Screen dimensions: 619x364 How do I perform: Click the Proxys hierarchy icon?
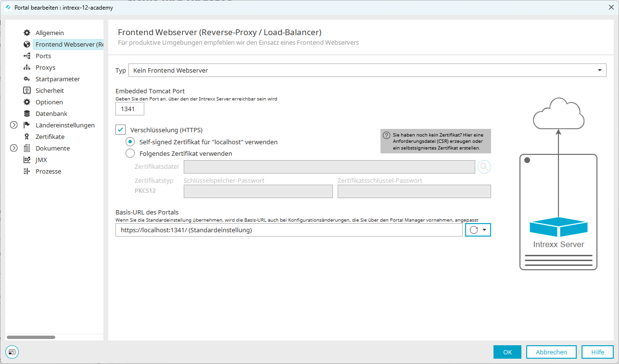coord(27,67)
